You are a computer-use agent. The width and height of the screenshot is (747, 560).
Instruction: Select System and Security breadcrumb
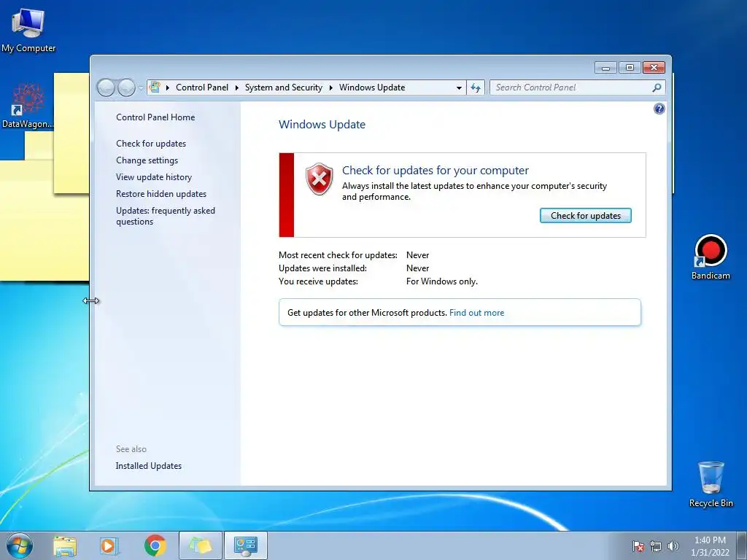[284, 87]
